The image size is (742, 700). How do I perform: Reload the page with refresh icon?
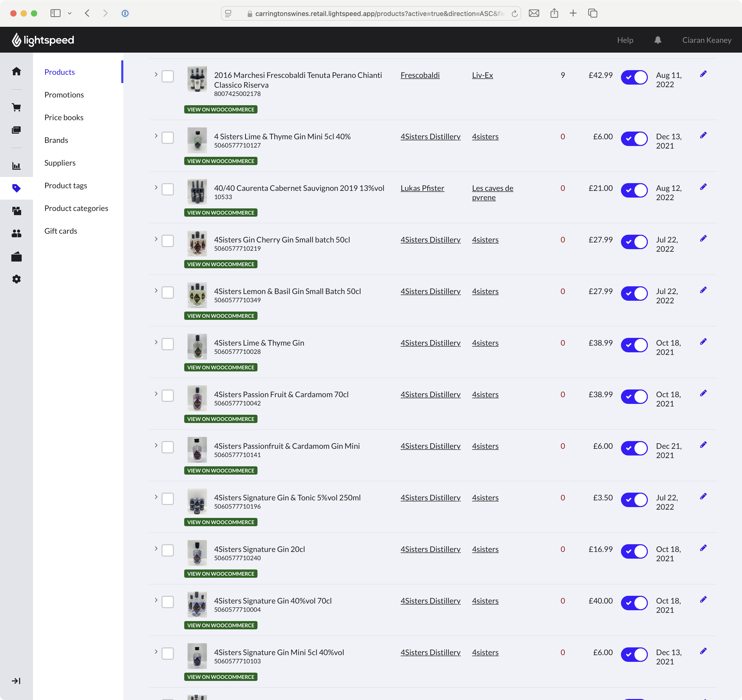point(514,14)
